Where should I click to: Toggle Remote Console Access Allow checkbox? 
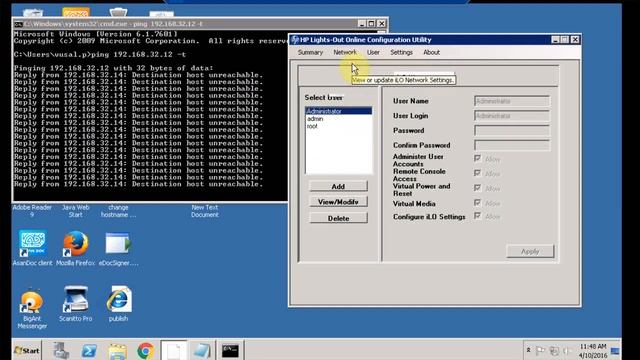click(477, 173)
